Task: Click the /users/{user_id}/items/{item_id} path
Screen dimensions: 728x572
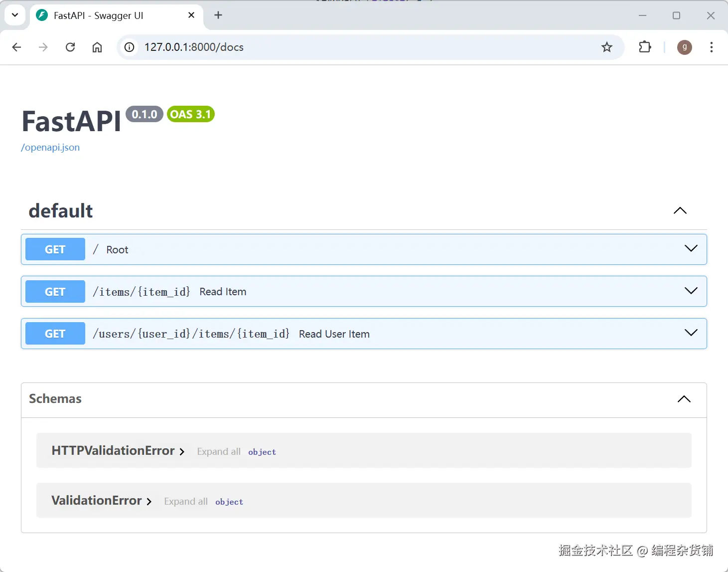Action: [191, 334]
